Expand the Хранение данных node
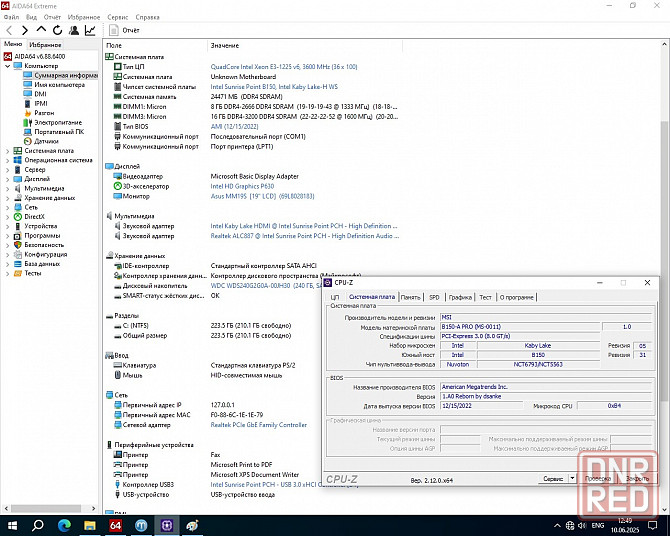 point(7,198)
